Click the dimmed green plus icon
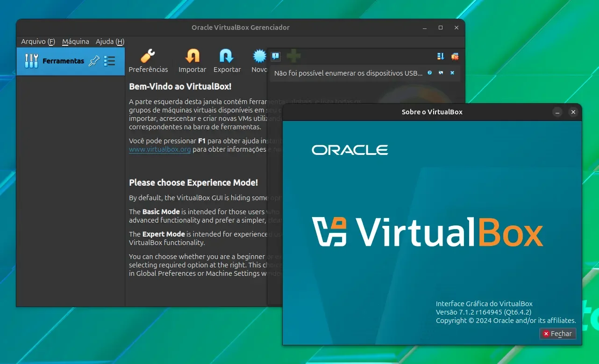This screenshot has height=364, width=599. 293,56
